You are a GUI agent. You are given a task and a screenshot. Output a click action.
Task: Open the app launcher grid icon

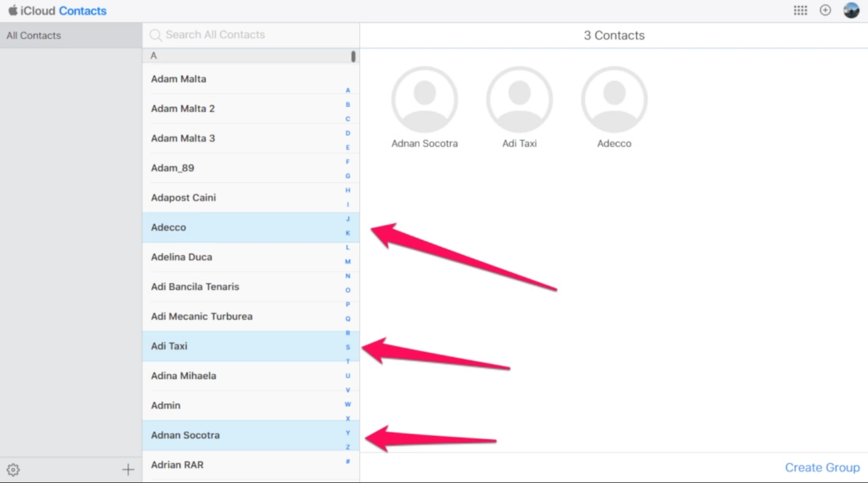pyautogui.click(x=800, y=10)
